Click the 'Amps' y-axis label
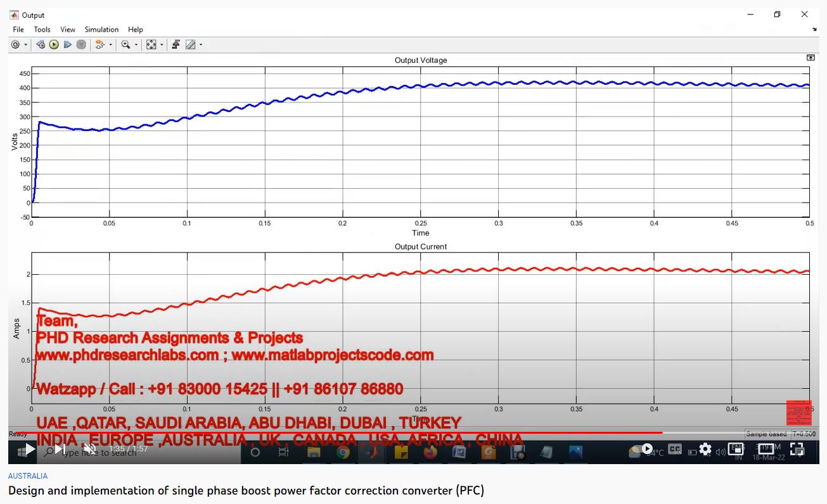 click(17, 328)
